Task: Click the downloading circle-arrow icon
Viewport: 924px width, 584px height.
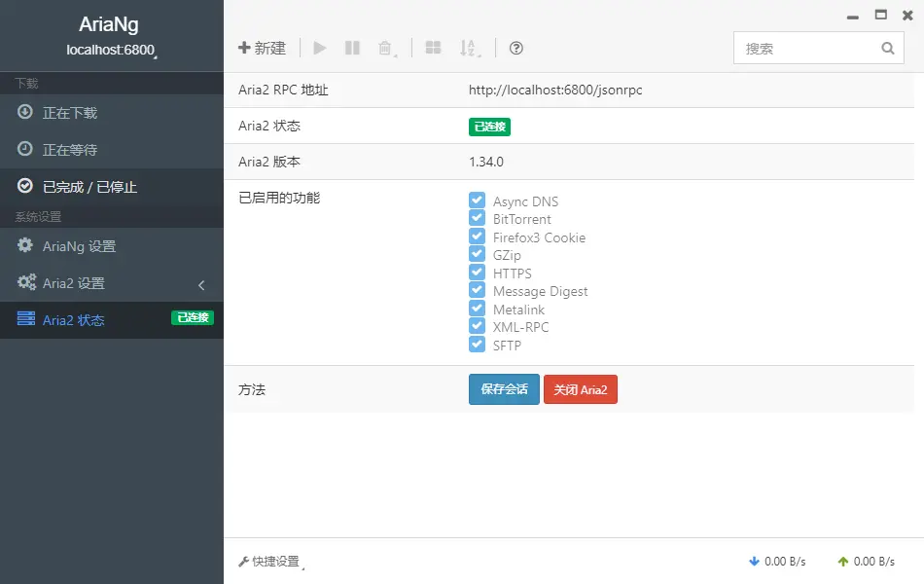Action: (24, 112)
